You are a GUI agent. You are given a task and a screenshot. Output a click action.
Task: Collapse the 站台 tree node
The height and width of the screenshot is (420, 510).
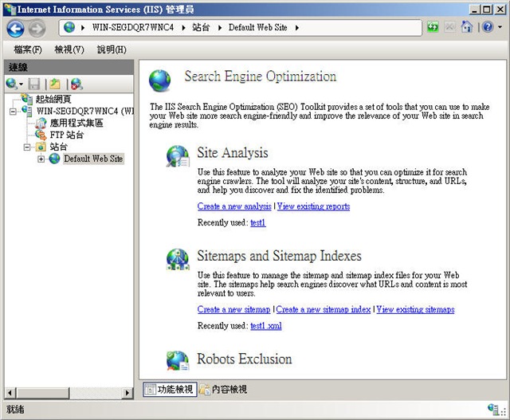pos(27,147)
